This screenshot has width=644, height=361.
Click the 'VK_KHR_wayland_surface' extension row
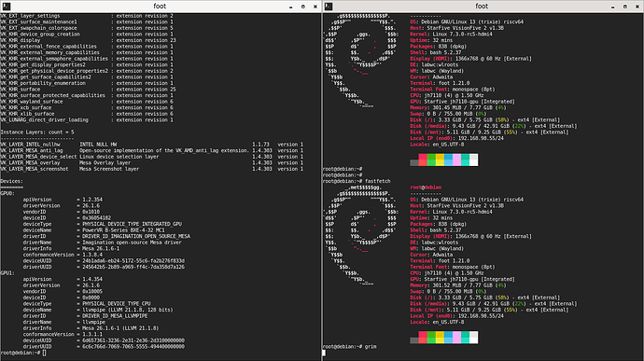click(x=87, y=102)
